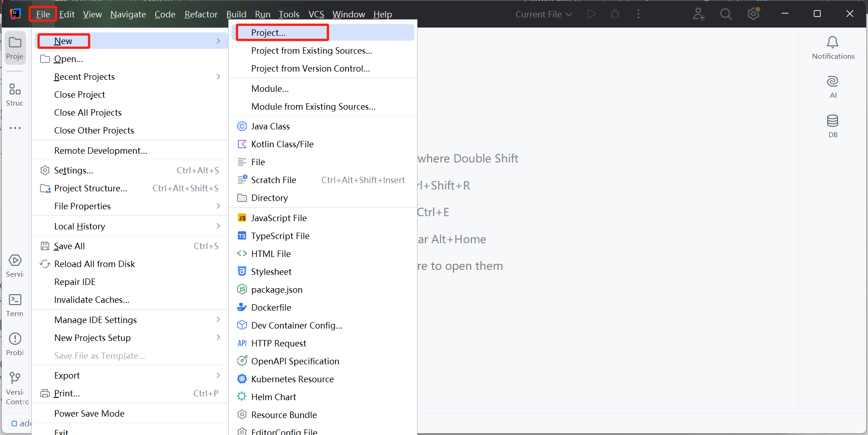Open the Structure tool window
This screenshot has height=435, width=868.
coord(15,89)
